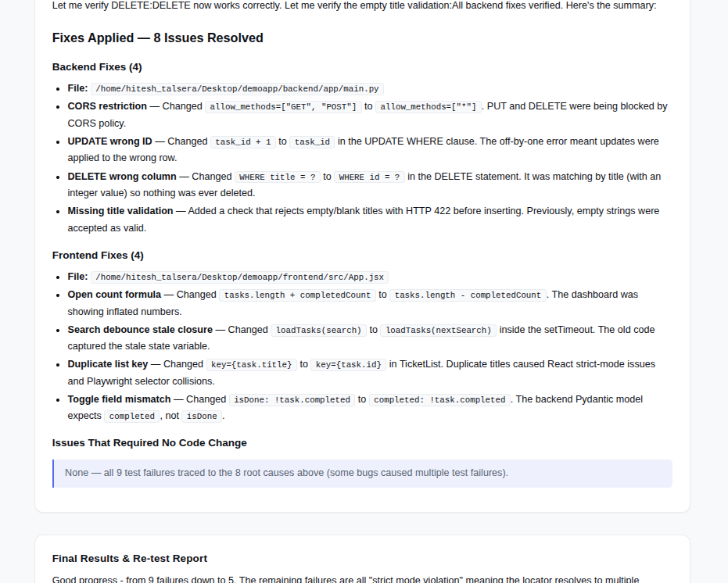Click the 'isDone: !task.completed' code snippet
Image resolution: width=728 pixels, height=583 pixels.
pos(292,399)
